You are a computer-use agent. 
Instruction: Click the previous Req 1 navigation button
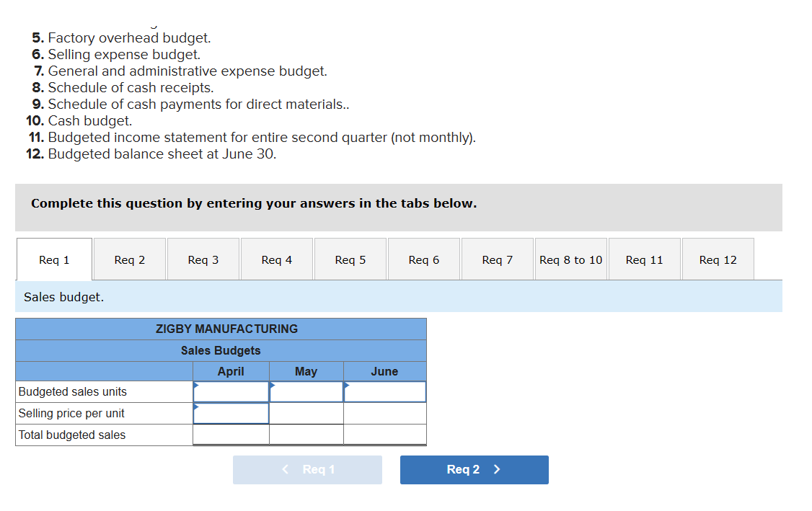coord(307,469)
